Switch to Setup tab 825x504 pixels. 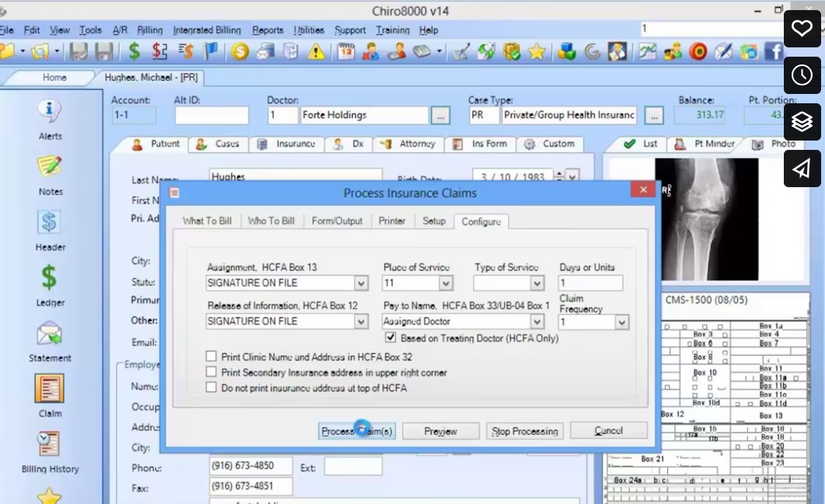[x=434, y=221]
